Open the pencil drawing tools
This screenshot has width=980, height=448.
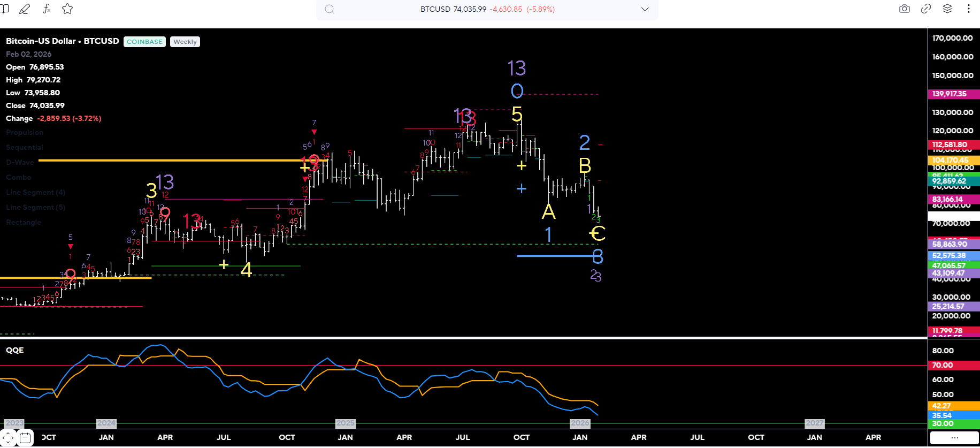tap(25, 9)
